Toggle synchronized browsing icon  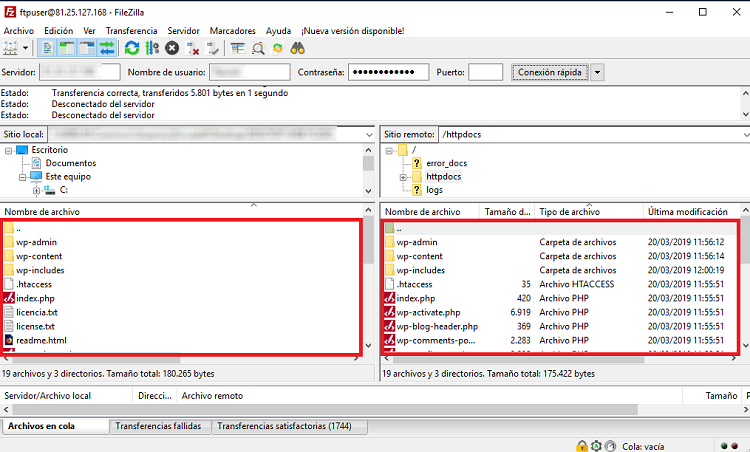tap(278, 48)
